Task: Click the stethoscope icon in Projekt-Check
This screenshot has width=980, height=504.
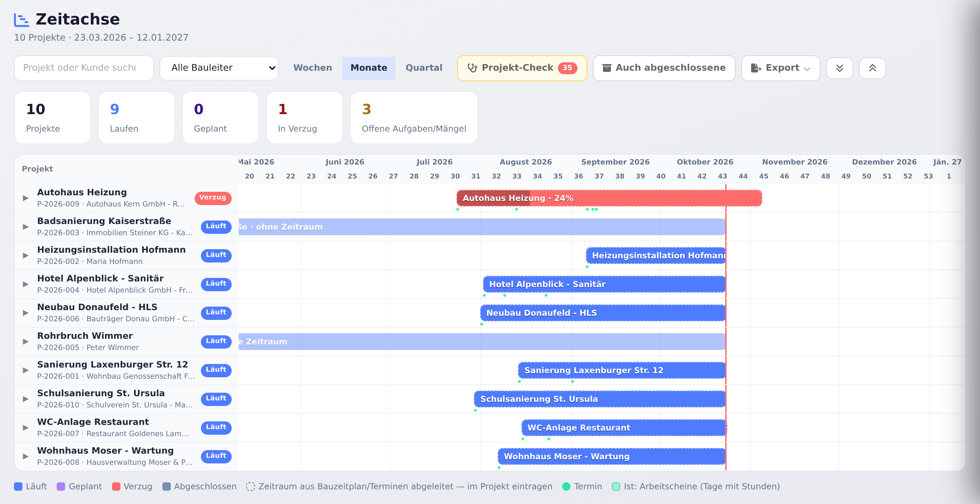Action: coord(472,68)
